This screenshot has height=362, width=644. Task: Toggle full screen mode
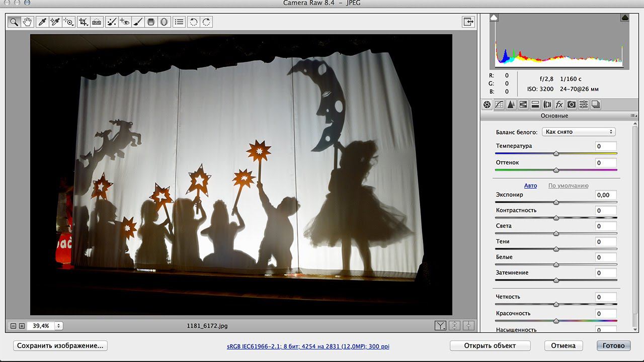tap(468, 22)
